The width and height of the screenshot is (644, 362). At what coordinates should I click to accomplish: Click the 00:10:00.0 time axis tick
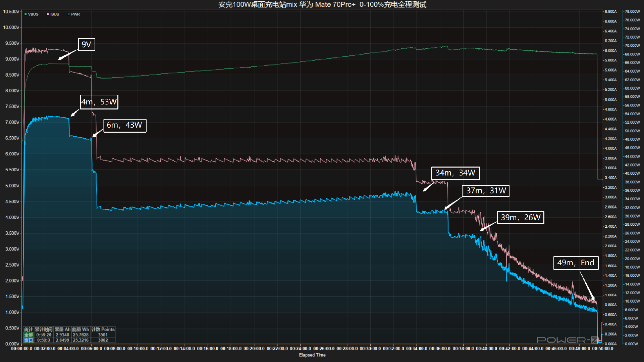click(x=138, y=349)
